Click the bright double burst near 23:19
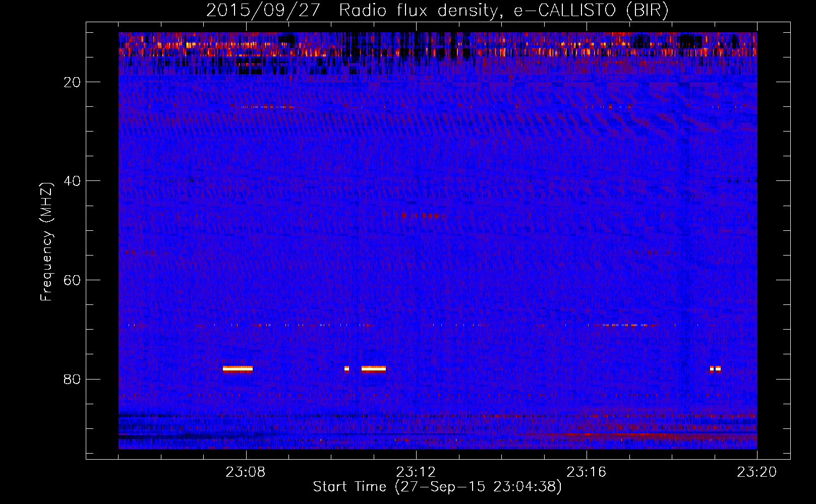This screenshot has width=816, height=504. point(715,369)
